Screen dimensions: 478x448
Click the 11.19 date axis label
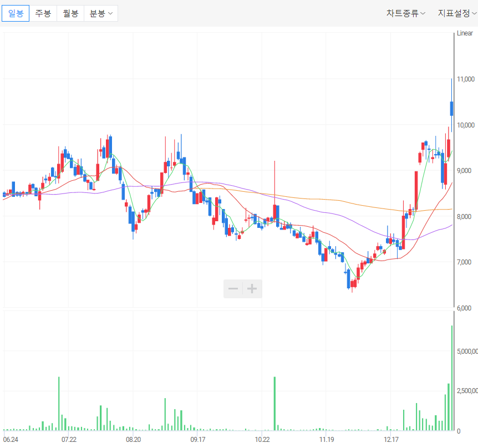pyautogui.click(x=327, y=440)
